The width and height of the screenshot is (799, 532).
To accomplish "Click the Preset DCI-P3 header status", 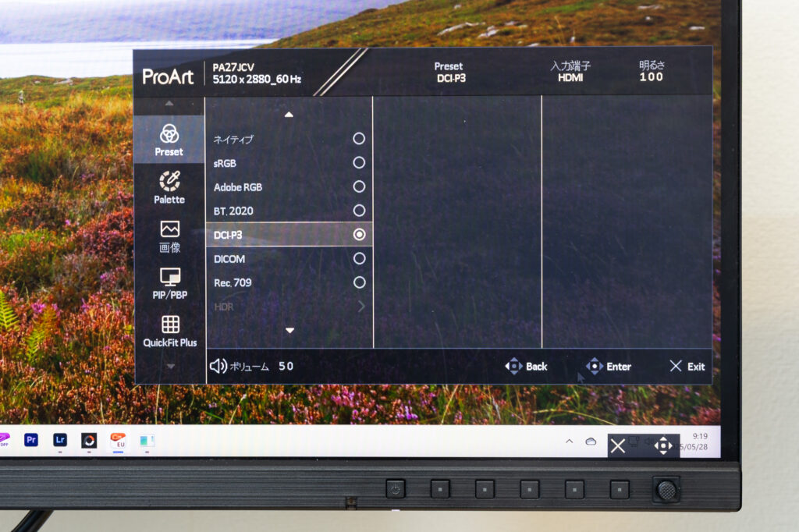I will point(450,73).
